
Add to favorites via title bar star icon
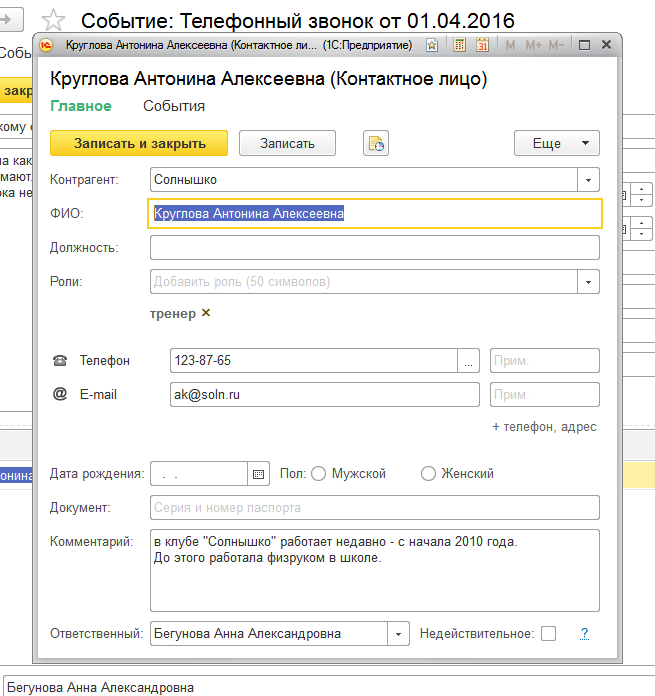pyautogui.click(x=432, y=46)
